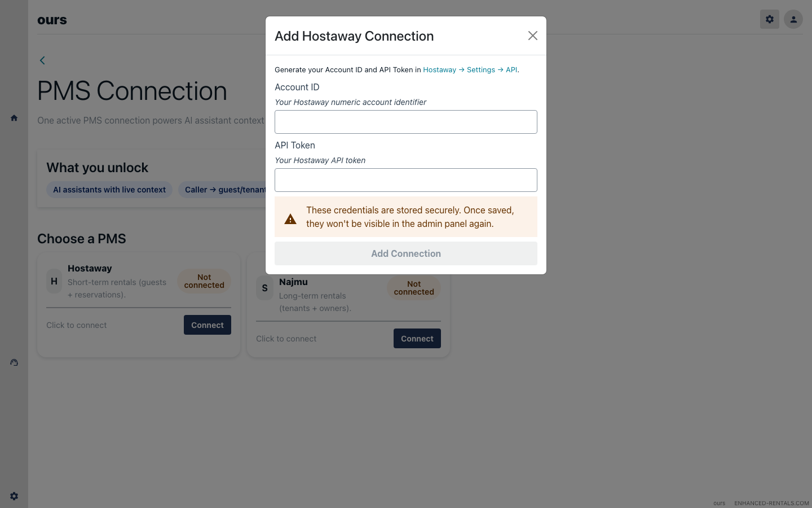Select the Hostaway H logo icon
The height and width of the screenshot is (508, 812).
54,281
